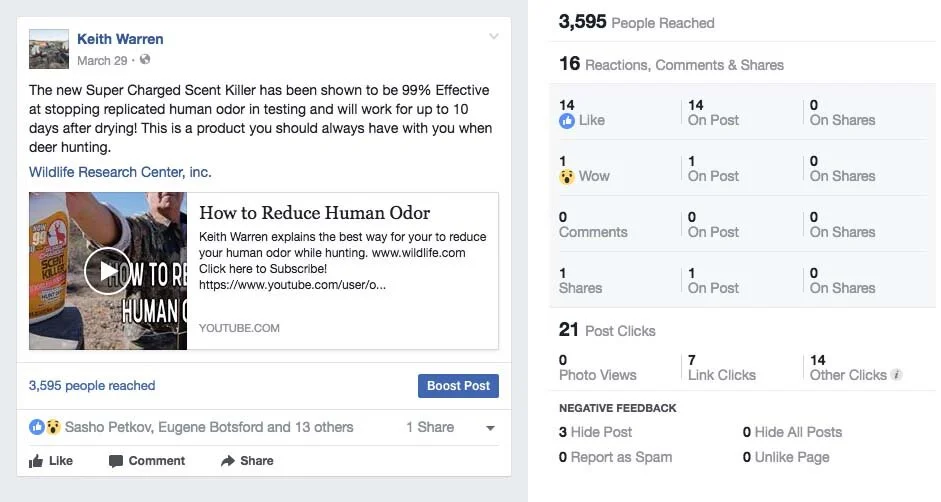Click the globe public-audience icon
This screenshot has height=502, width=941.
145,59
